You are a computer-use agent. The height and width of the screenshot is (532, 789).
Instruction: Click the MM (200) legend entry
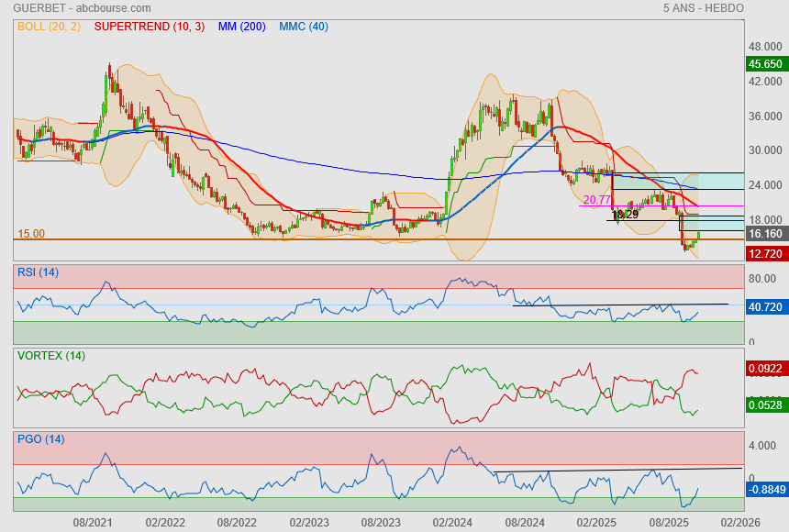pos(242,27)
